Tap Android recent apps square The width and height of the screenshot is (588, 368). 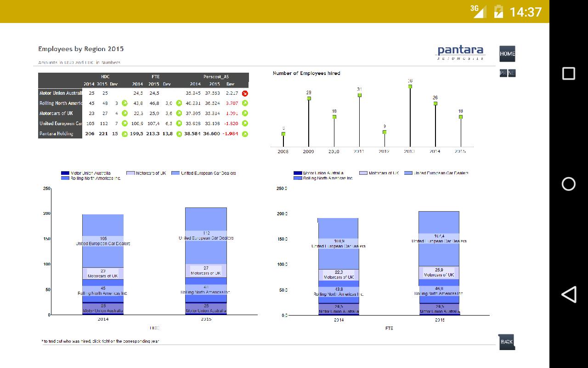(x=569, y=74)
